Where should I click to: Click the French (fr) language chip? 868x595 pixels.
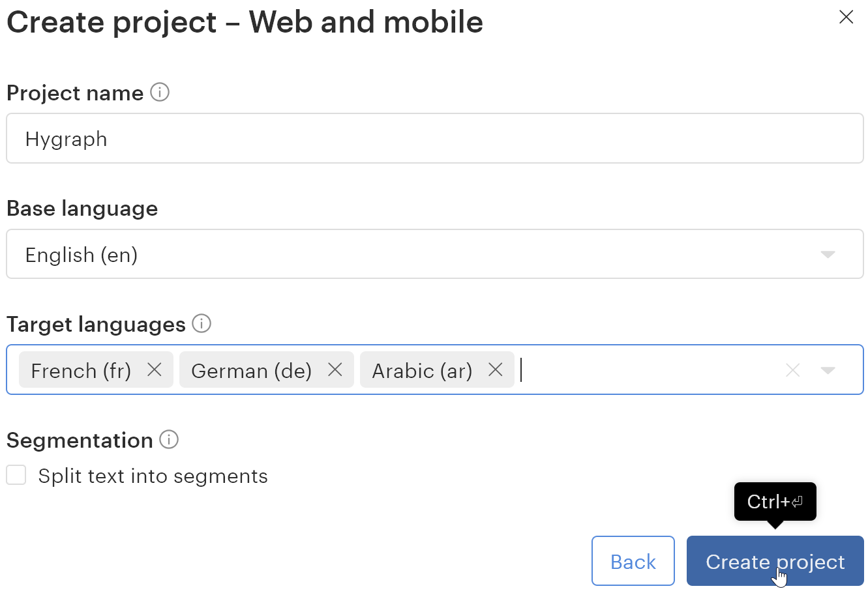tap(81, 371)
